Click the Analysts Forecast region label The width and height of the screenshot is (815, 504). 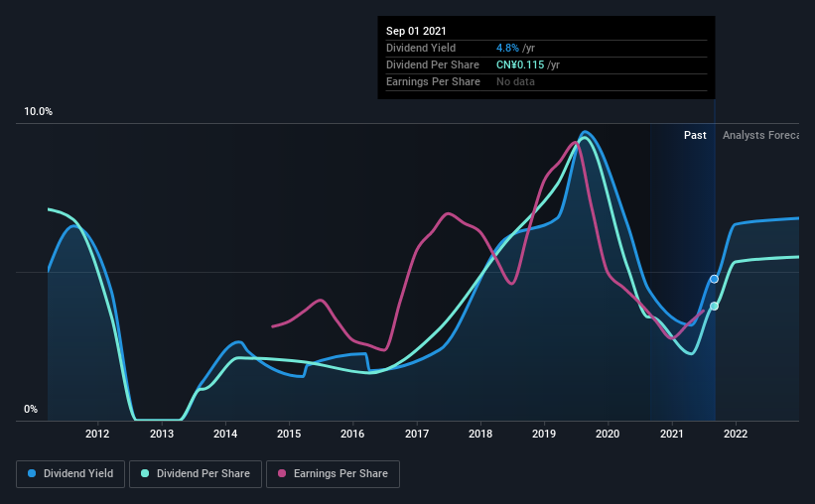pyautogui.click(x=760, y=135)
